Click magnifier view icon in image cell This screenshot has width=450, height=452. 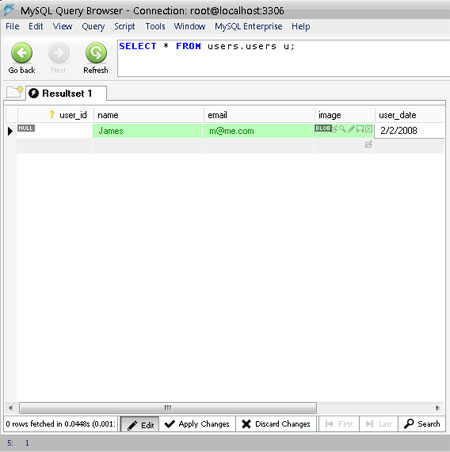click(342, 129)
